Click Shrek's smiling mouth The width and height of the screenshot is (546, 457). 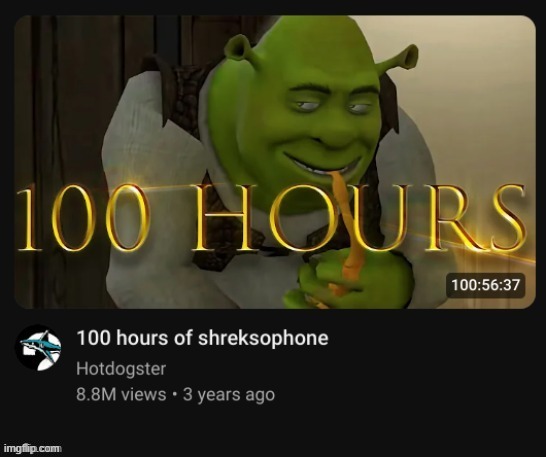coord(322,164)
